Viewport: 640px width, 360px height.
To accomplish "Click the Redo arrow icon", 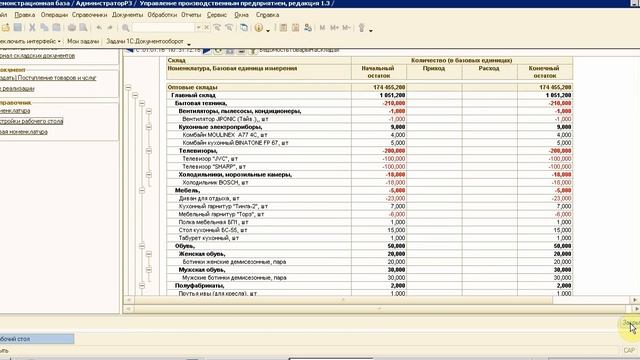I will pos(110,28).
